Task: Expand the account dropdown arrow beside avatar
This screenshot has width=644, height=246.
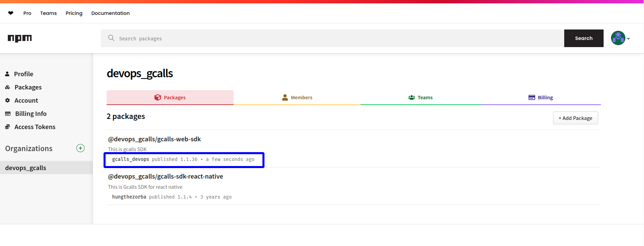Action: click(x=628, y=39)
